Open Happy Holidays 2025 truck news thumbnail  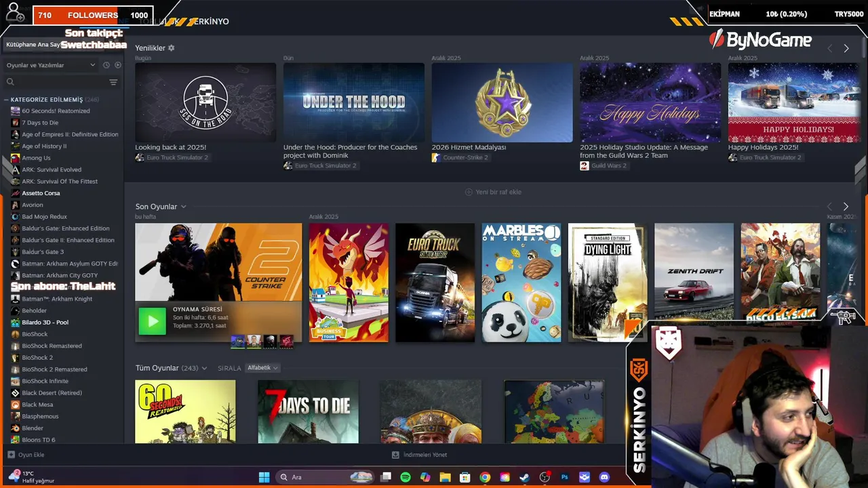pos(793,102)
